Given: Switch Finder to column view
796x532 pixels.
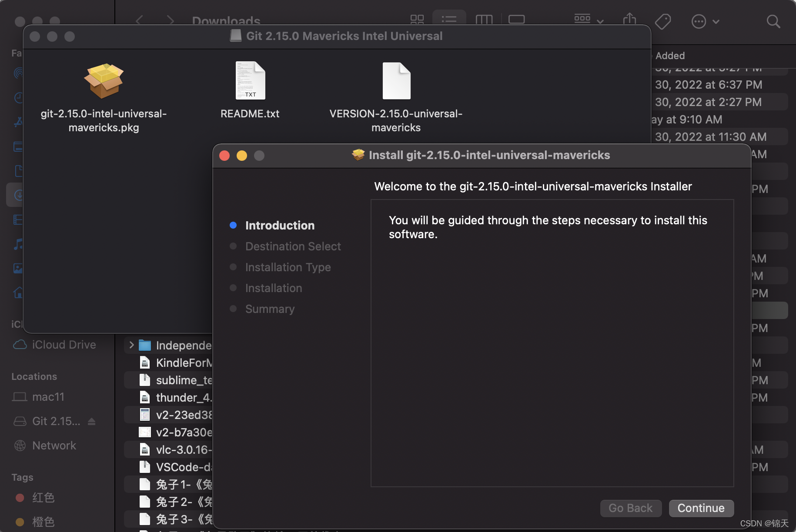Looking at the screenshot, I should [484, 20].
